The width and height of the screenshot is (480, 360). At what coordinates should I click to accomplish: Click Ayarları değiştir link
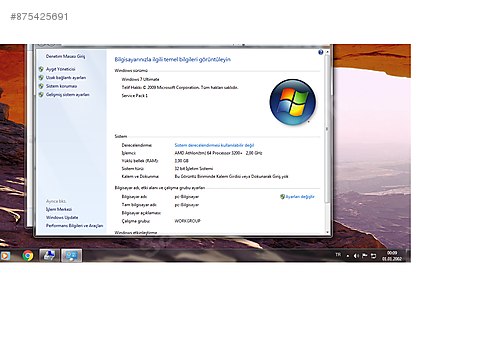(x=300, y=197)
